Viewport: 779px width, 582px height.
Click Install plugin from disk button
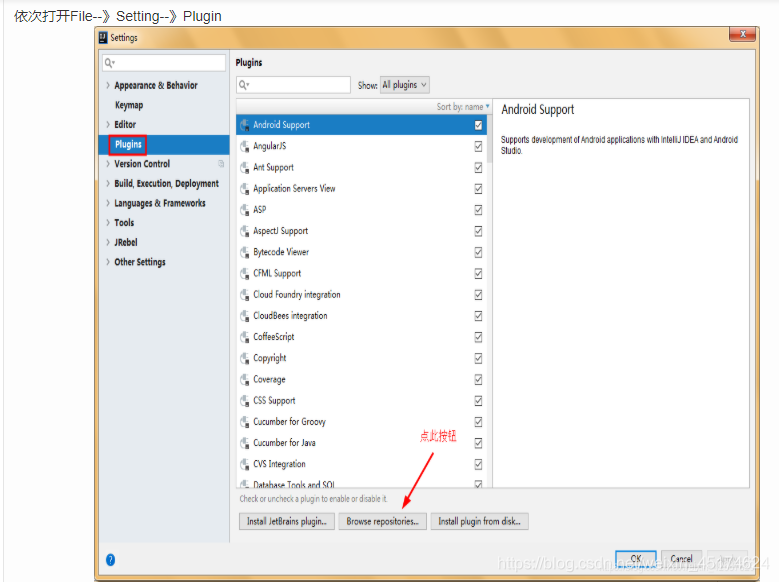[x=479, y=521]
